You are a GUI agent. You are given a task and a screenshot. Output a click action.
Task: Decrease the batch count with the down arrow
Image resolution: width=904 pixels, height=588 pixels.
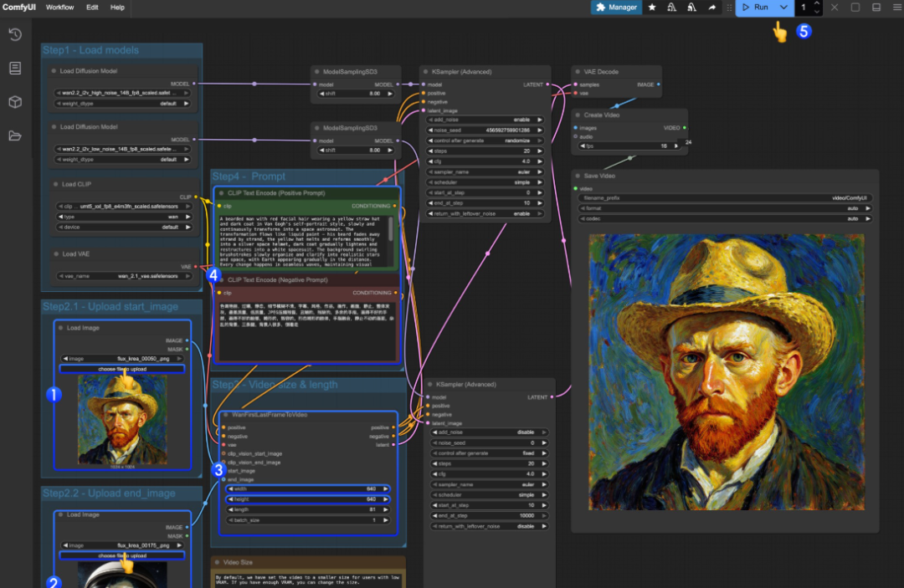(816, 12)
